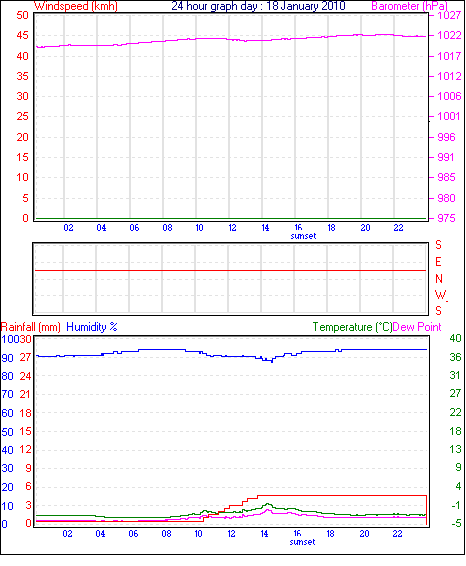Click the red wind direction line

[230, 270]
